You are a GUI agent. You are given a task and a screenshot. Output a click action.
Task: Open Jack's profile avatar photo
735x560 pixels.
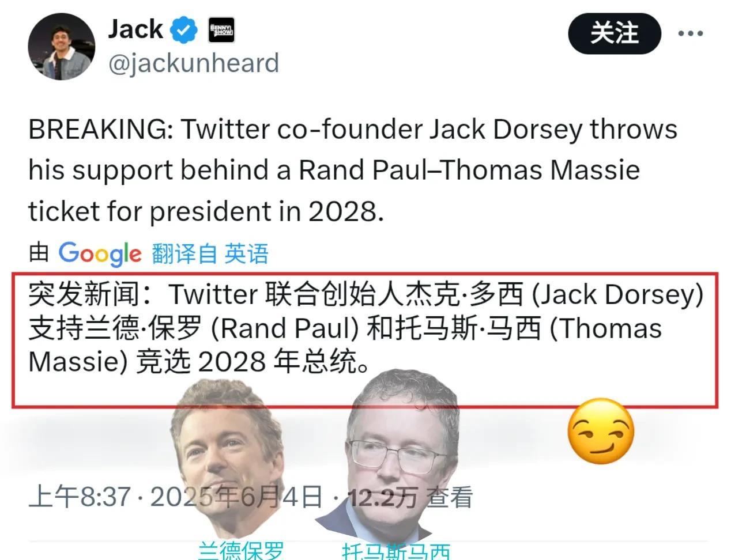click(61, 47)
